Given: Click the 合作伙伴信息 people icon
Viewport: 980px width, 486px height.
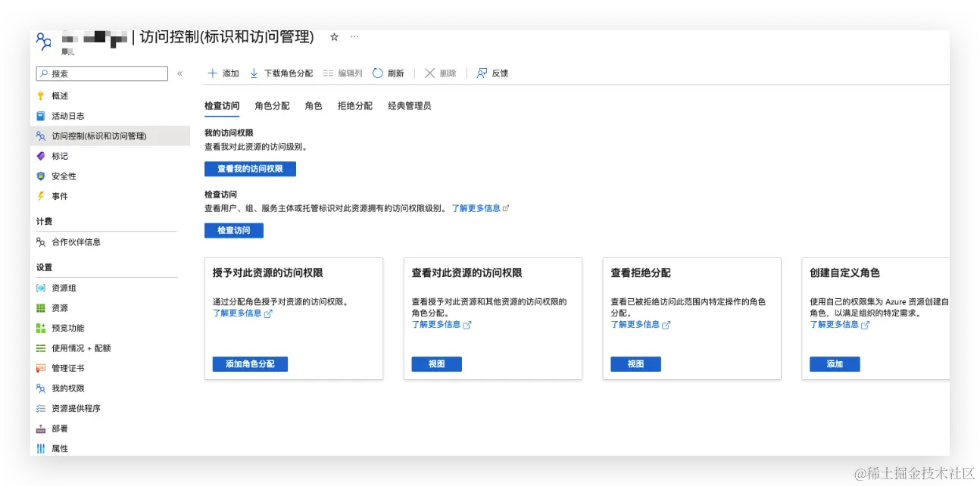Looking at the screenshot, I should 41,242.
